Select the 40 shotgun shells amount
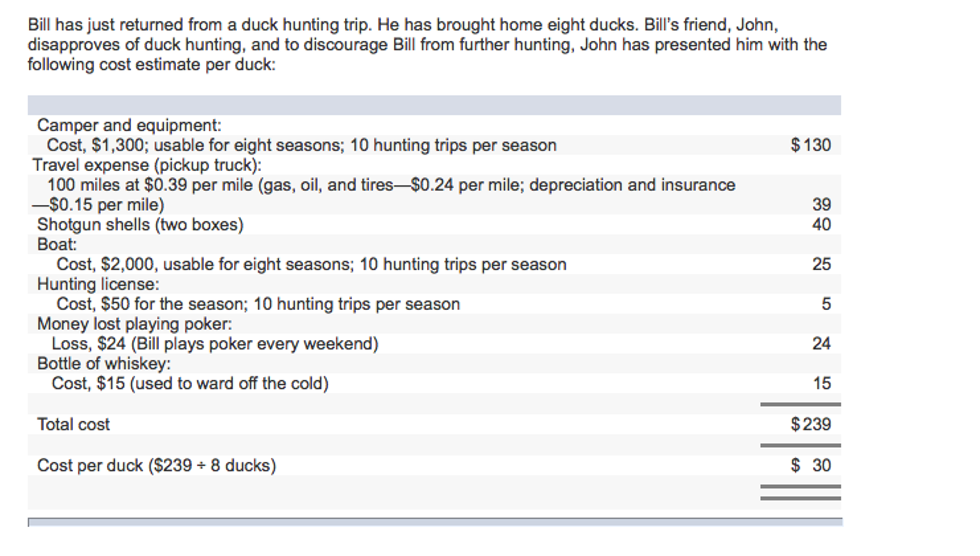The image size is (980, 556). pyautogui.click(x=821, y=224)
